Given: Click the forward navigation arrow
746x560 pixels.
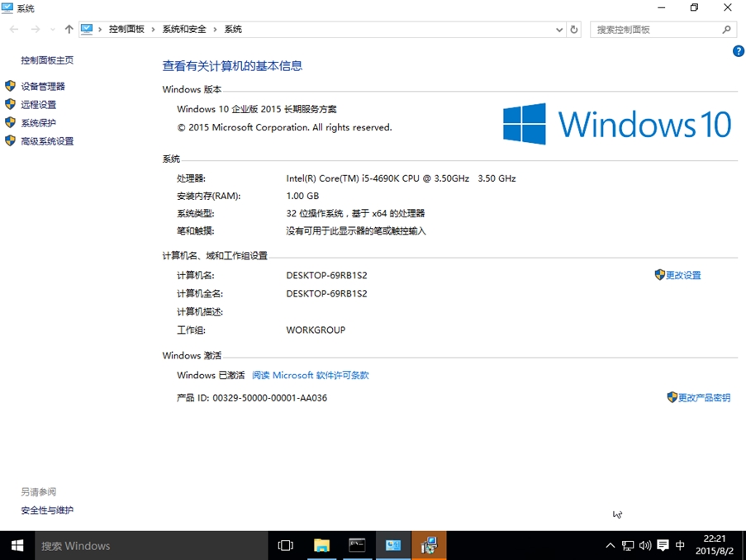Looking at the screenshot, I should (36, 30).
